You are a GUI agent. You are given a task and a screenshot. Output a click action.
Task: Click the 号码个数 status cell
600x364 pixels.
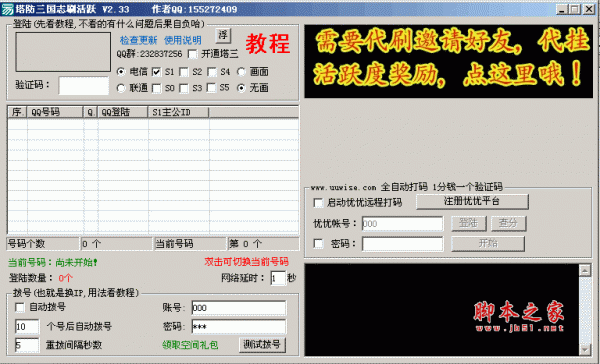(x=43, y=244)
